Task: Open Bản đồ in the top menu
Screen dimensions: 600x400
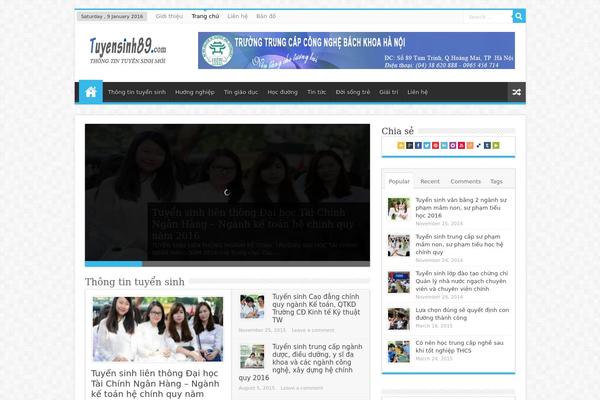Action: [x=266, y=16]
